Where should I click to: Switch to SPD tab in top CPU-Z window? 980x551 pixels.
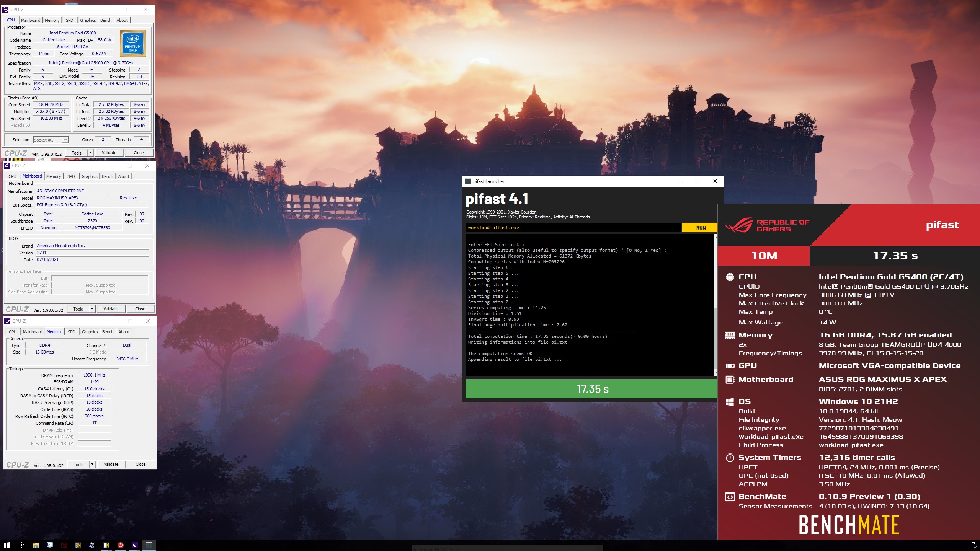coord(69,20)
